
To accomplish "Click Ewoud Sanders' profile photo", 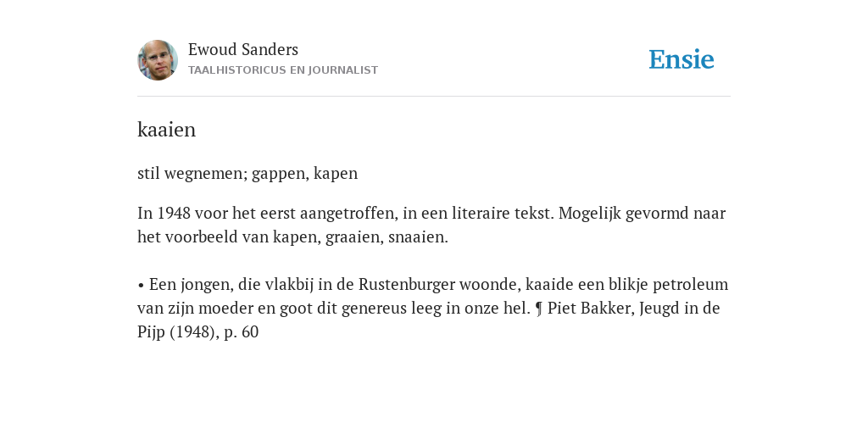I will (158, 60).
